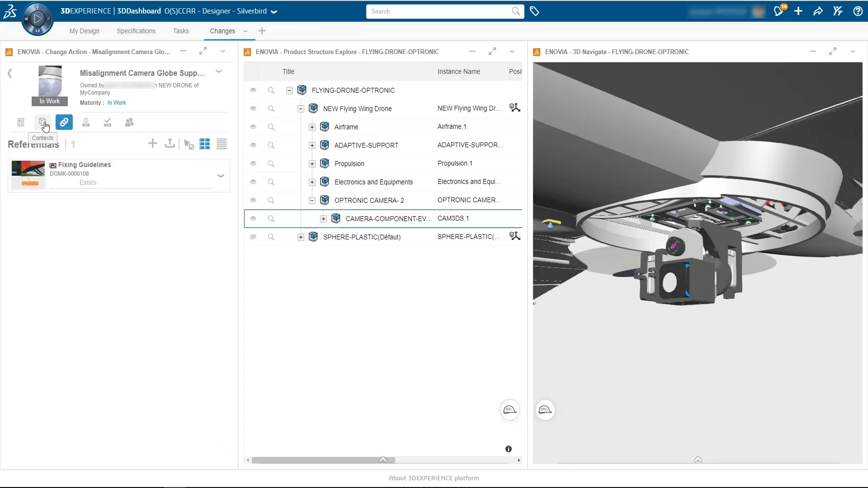
Task: Expand the Airframe tree node
Action: coord(311,127)
